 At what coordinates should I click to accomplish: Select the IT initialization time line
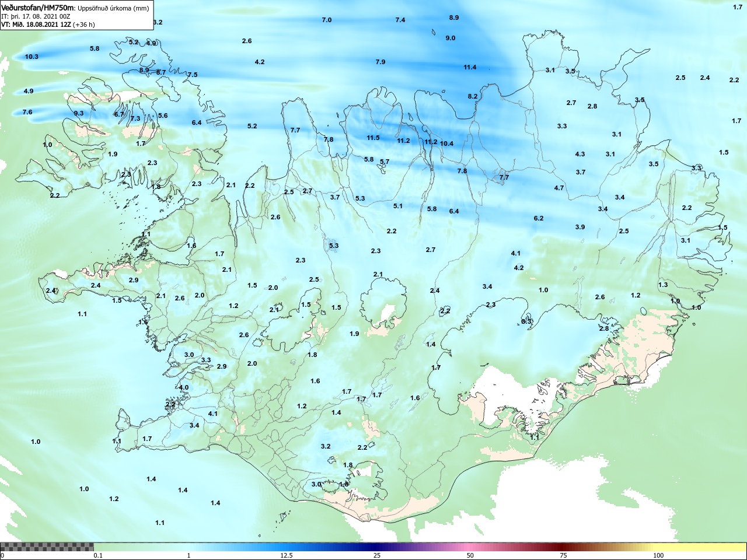pyautogui.click(x=35, y=16)
